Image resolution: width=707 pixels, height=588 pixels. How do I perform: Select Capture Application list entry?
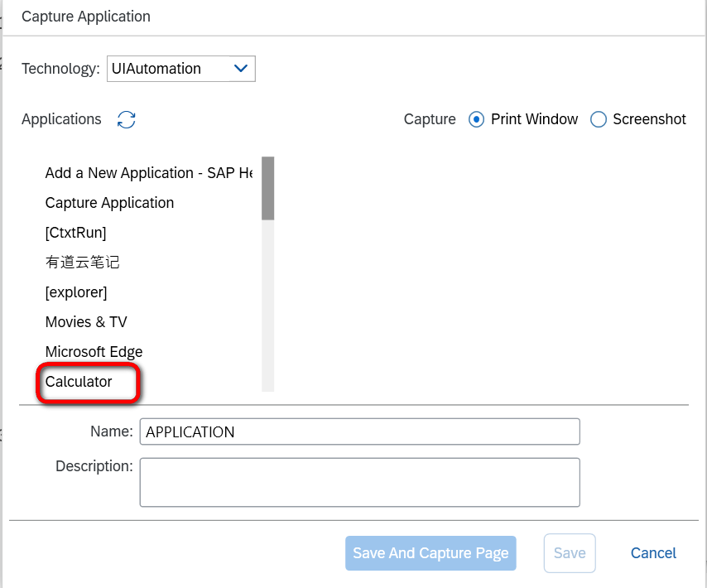(109, 203)
